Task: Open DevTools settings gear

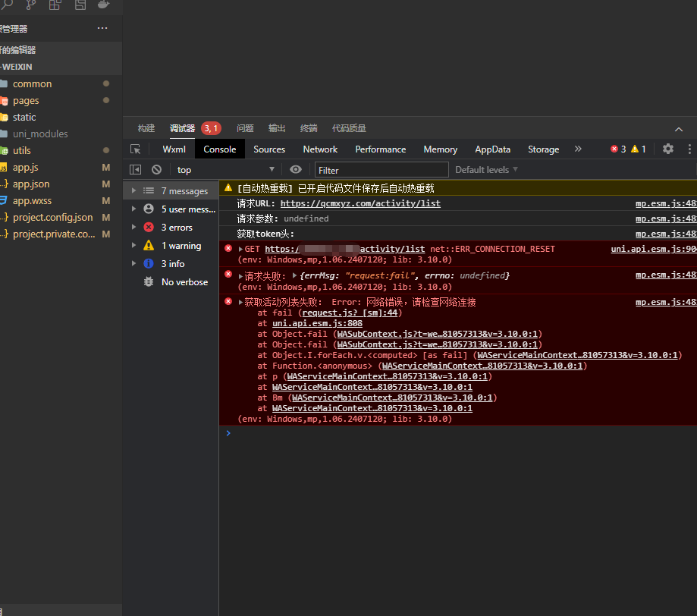Action: (667, 149)
